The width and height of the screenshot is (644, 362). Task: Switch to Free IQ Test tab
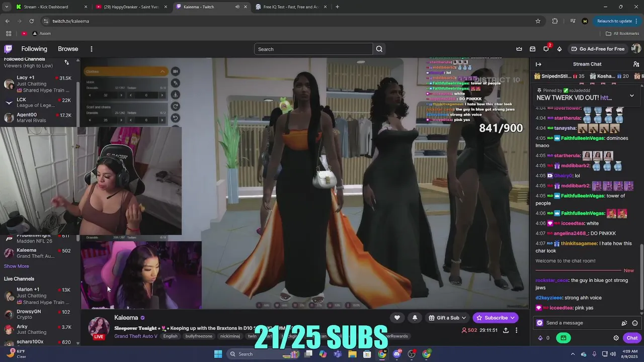[x=292, y=7]
